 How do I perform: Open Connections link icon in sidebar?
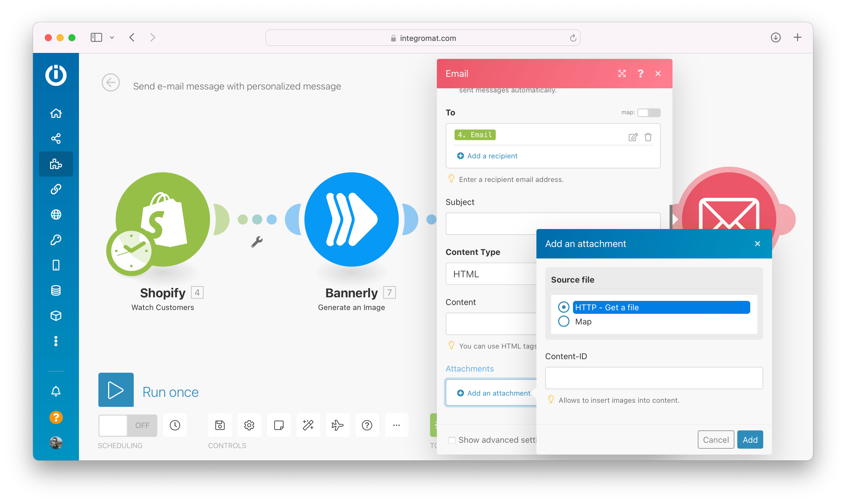[x=56, y=189]
